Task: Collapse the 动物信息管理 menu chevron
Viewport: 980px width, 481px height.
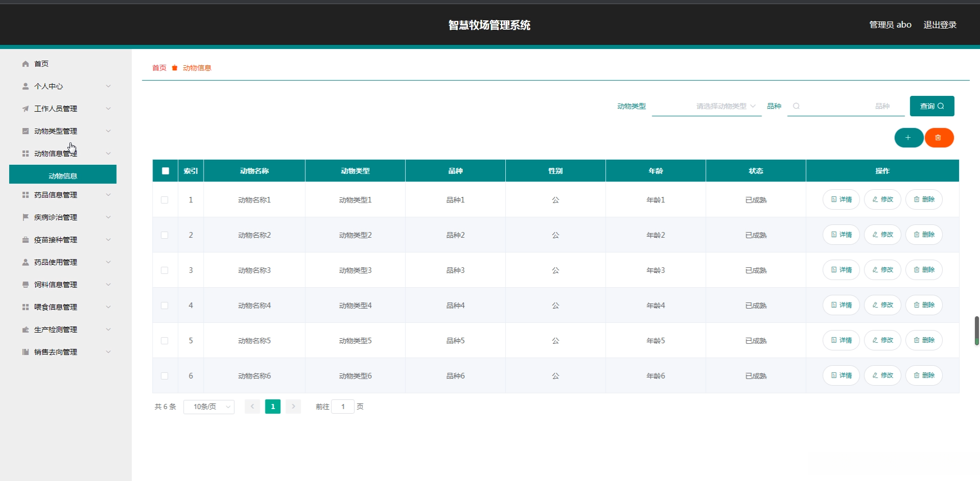Action: point(108,154)
